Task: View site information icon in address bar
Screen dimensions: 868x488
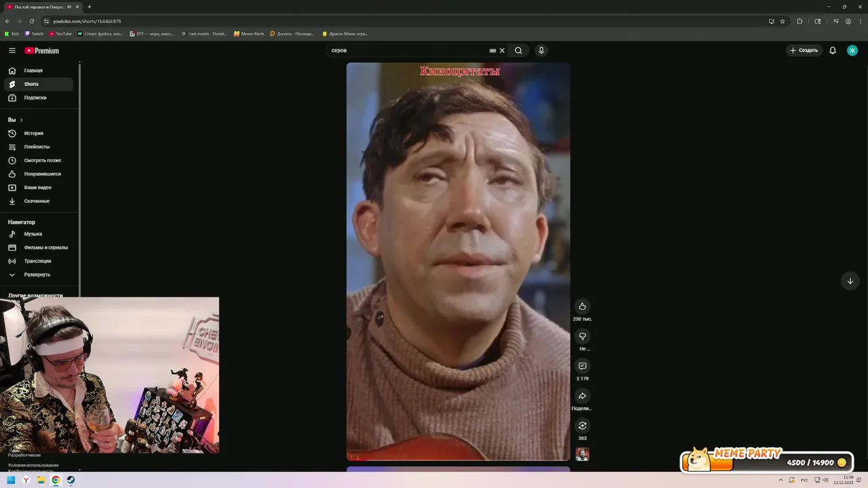Action: point(47,21)
